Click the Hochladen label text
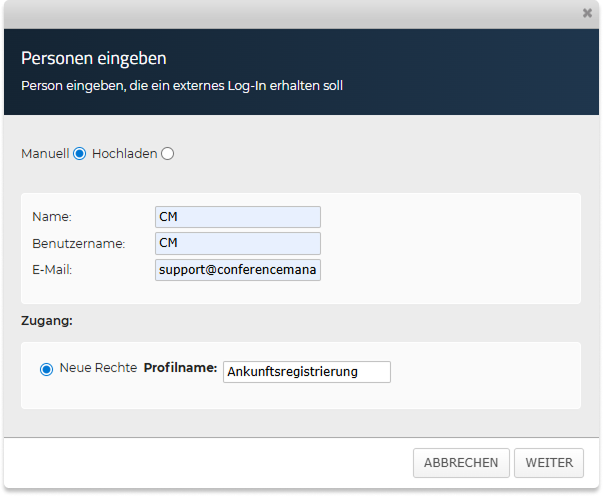603x496 pixels. [124, 154]
